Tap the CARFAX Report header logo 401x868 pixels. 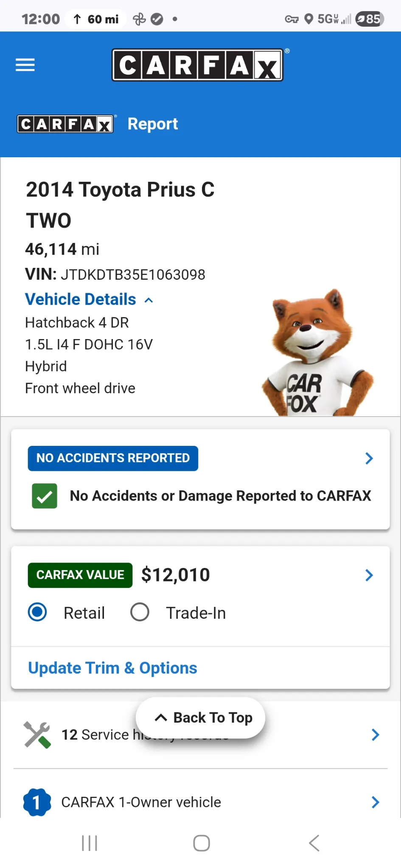pyautogui.click(x=65, y=124)
